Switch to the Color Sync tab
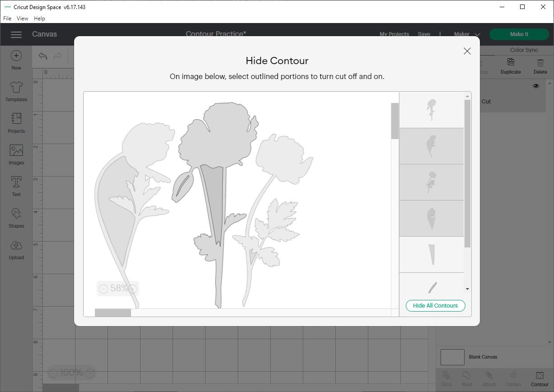This screenshot has height=392, width=554. 524,50
